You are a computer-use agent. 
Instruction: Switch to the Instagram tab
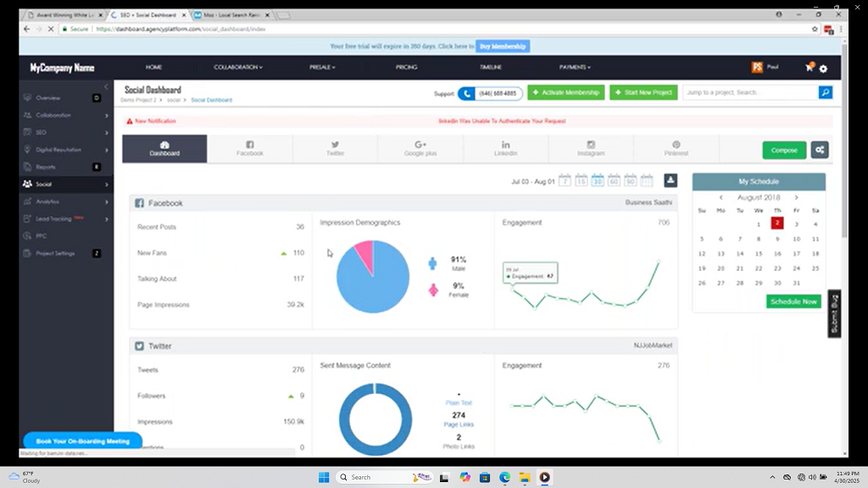[591, 149]
